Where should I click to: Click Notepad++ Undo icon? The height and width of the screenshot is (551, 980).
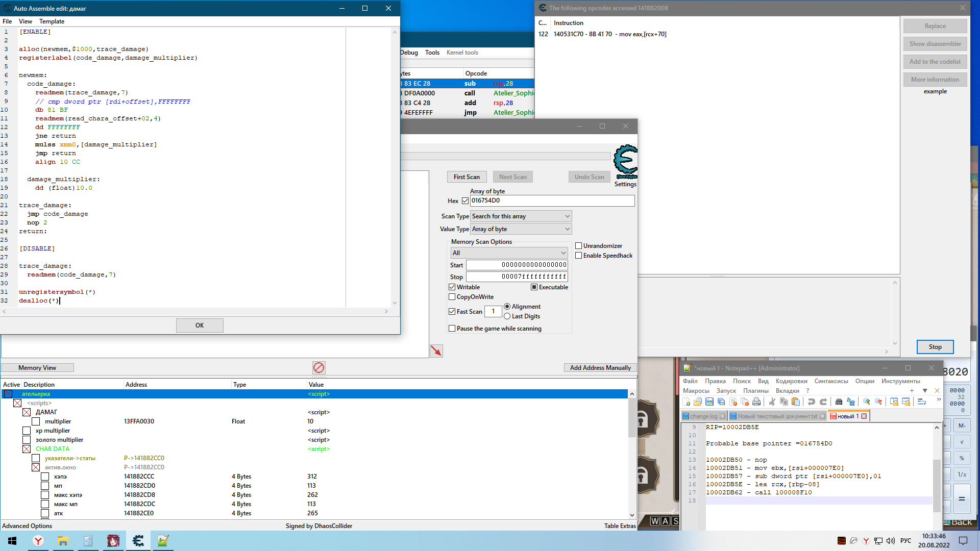(812, 402)
